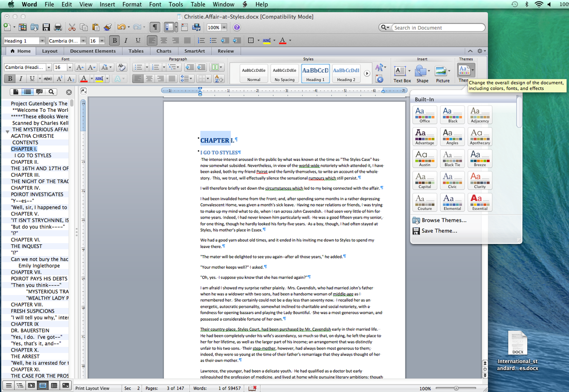Open the Help purple question mark icon
Screen dimensions: 569x392
(237, 28)
